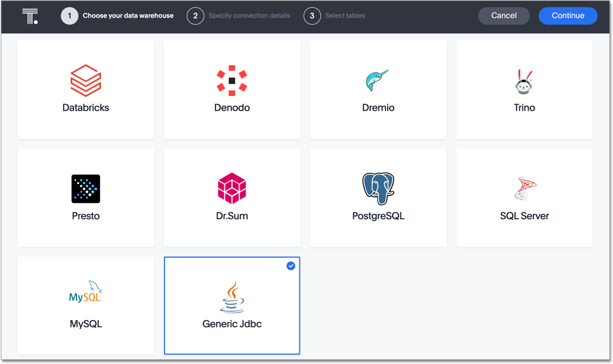This screenshot has width=613, height=364.
Task: Select the Denodo connector icon
Action: pyautogui.click(x=232, y=79)
